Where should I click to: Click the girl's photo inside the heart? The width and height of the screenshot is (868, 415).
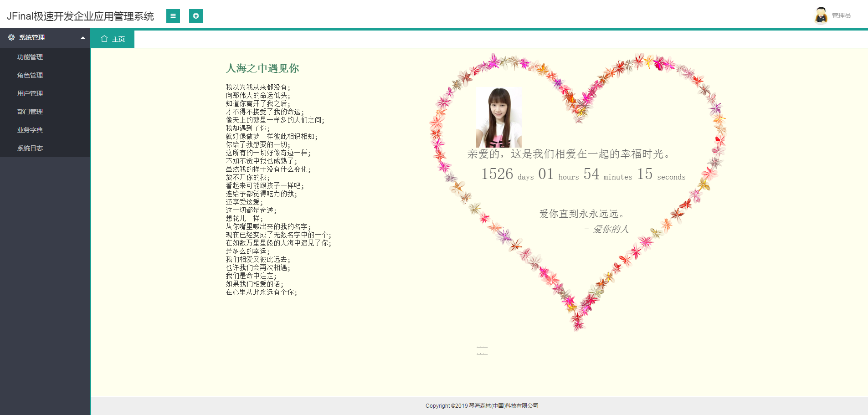coord(500,117)
